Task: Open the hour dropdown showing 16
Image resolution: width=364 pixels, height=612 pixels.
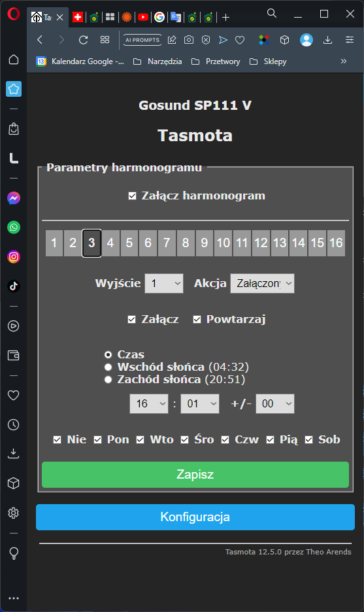Action: (x=148, y=403)
